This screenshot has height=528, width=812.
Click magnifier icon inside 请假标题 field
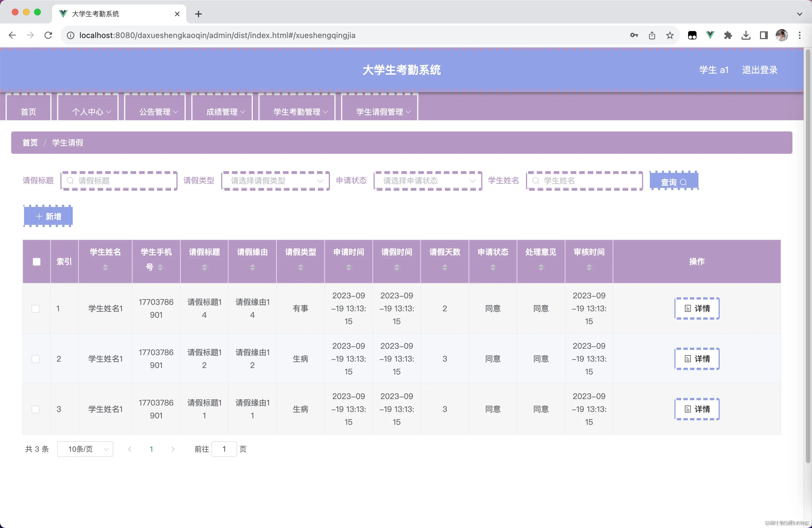[70, 181]
